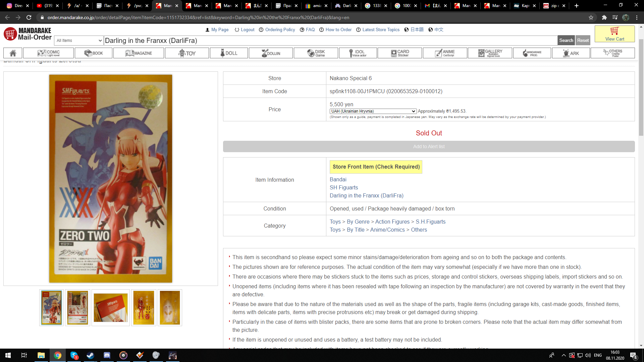The width and height of the screenshot is (644, 362).
Task: Go to the home icon in category bar
Action: pyautogui.click(x=13, y=53)
